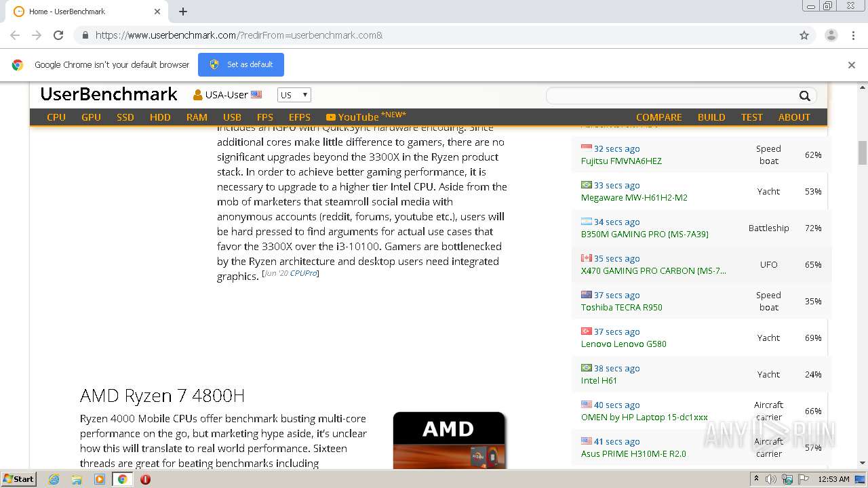Open the CPUPro author link
868x488 pixels.
[303, 273]
